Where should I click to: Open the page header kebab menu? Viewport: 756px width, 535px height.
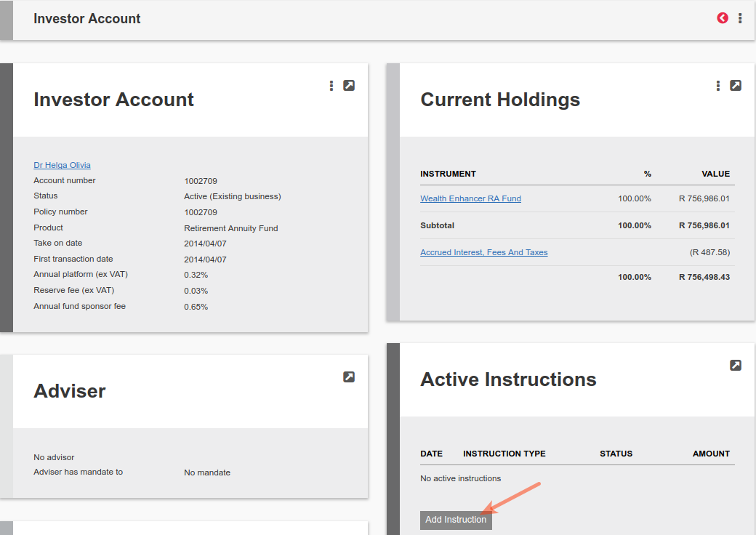(740, 18)
